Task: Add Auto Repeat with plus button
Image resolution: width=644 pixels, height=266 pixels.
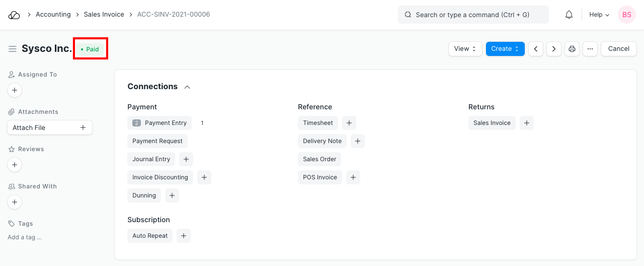Action: (184, 236)
